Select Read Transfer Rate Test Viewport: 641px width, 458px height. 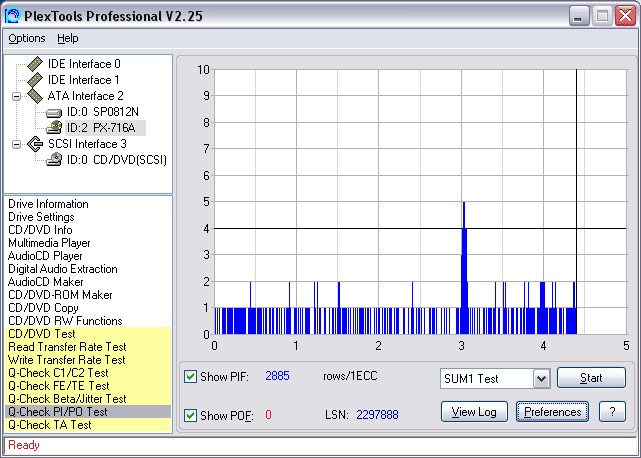point(88,347)
